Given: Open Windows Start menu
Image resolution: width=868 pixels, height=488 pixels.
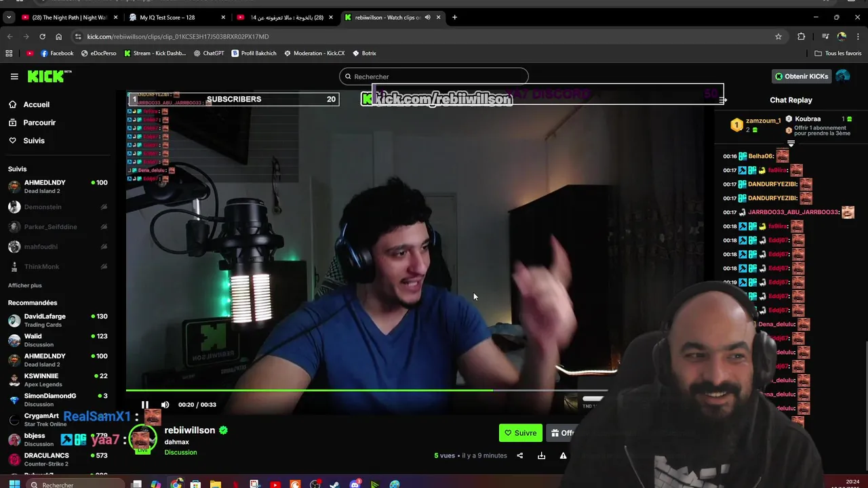Looking at the screenshot, I should click(14, 484).
